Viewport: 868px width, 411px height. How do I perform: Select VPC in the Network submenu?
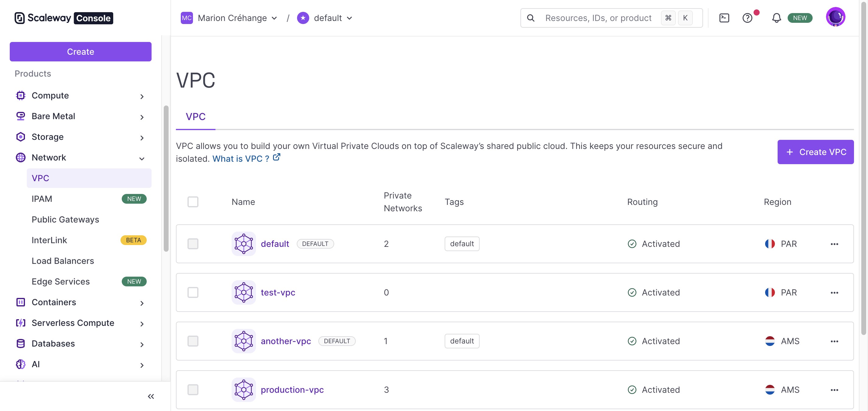(x=89, y=178)
